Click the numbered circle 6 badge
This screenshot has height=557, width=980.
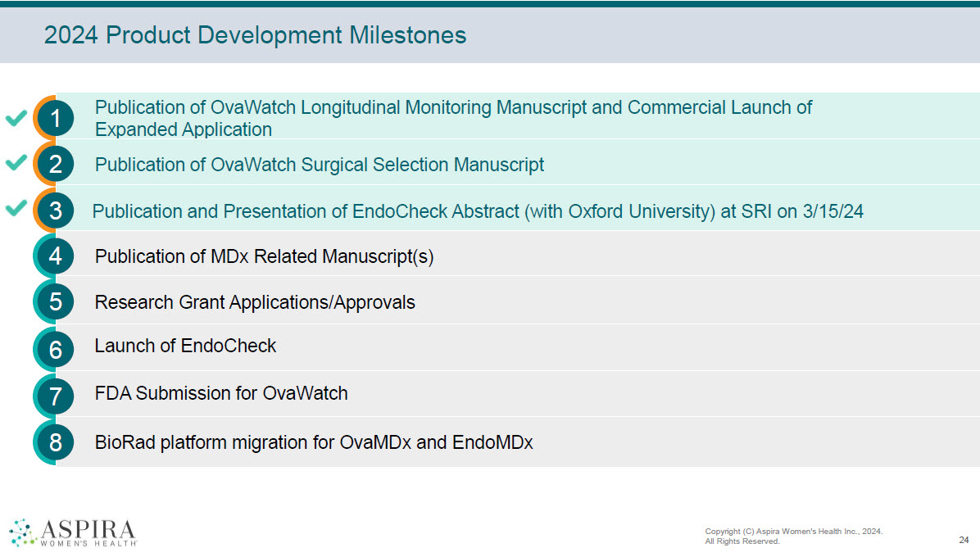click(54, 348)
